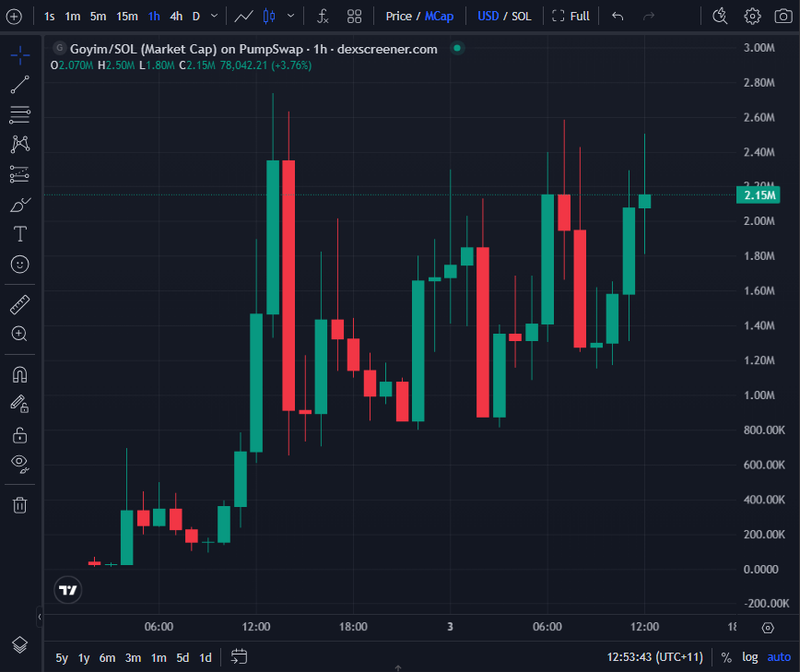Set date range to 1m at bottom
This screenshot has width=800, height=672.
pyautogui.click(x=159, y=658)
